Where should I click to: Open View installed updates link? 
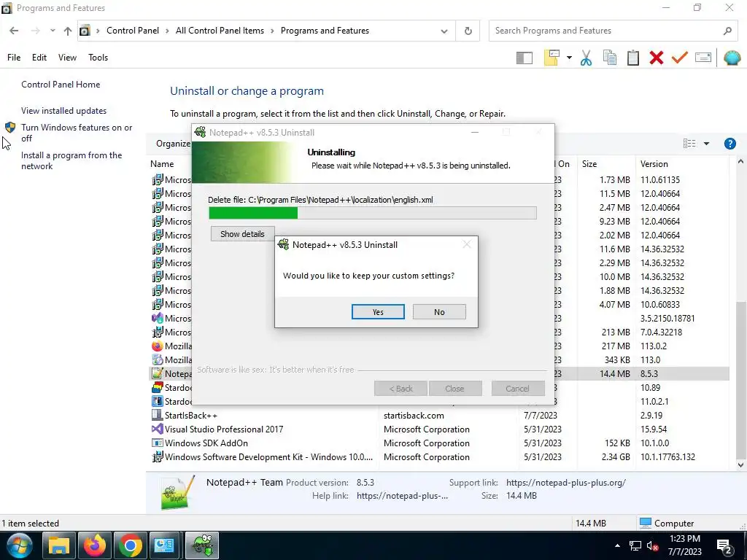pos(64,111)
